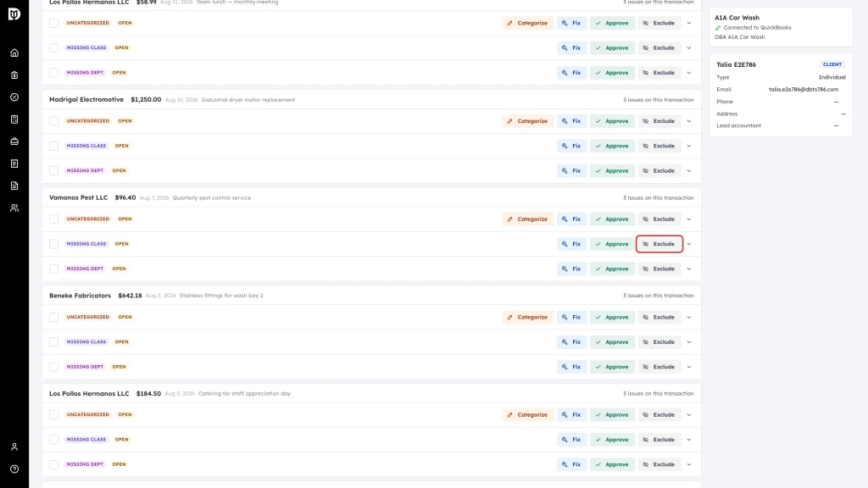Approve Los Pollos $58.99 Missing Class issue

tap(612, 48)
